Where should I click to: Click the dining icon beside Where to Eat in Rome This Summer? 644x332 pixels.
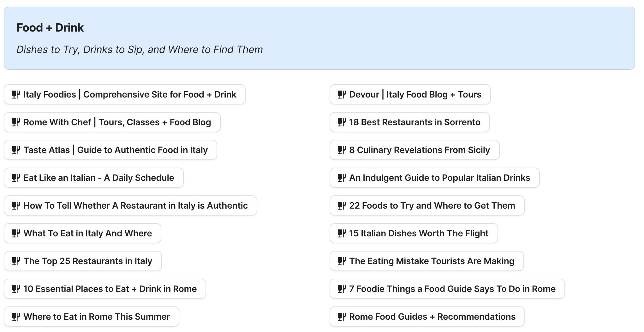(16, 317)
